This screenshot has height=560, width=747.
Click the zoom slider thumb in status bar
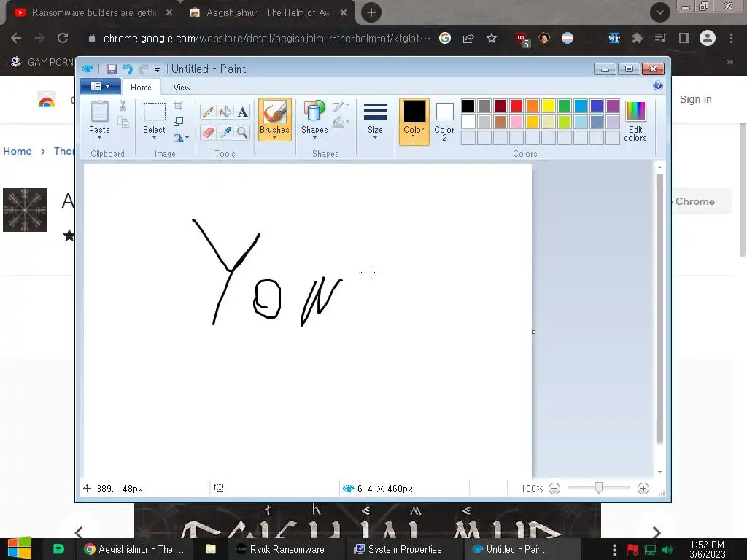coord(599,488)
